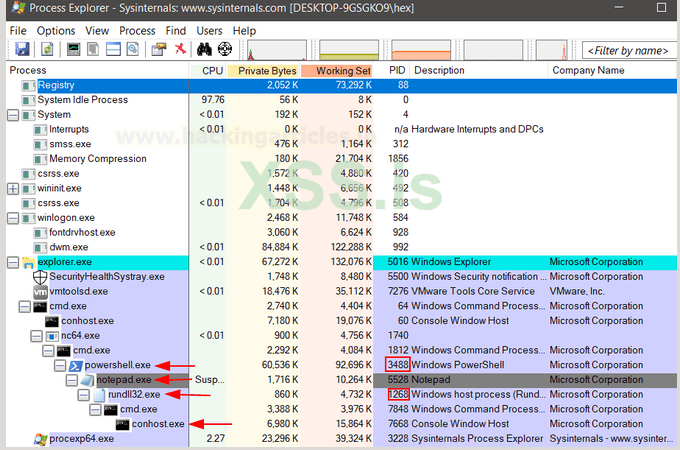Collapse the winlogon.exe process tree

[x=12, y=217]
